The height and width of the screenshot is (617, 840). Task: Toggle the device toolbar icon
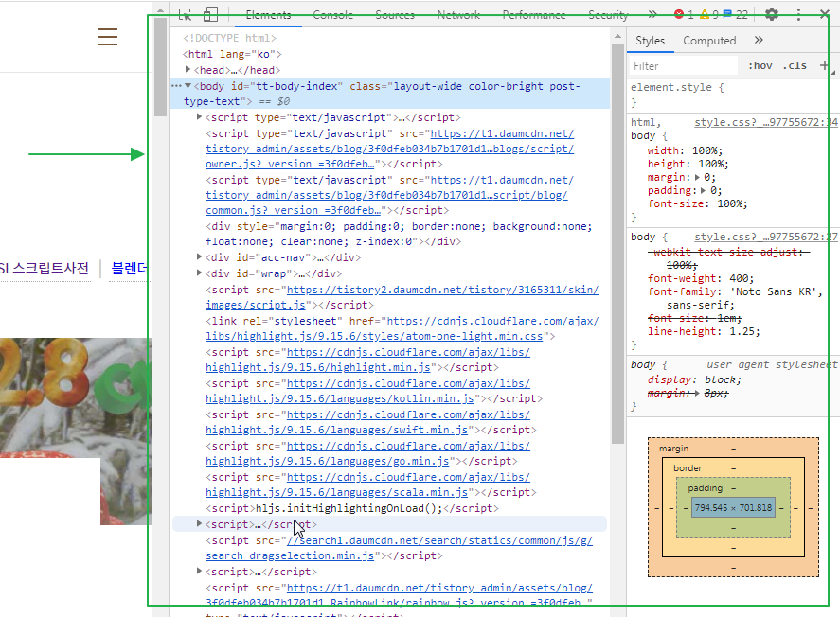pos(210,14)
